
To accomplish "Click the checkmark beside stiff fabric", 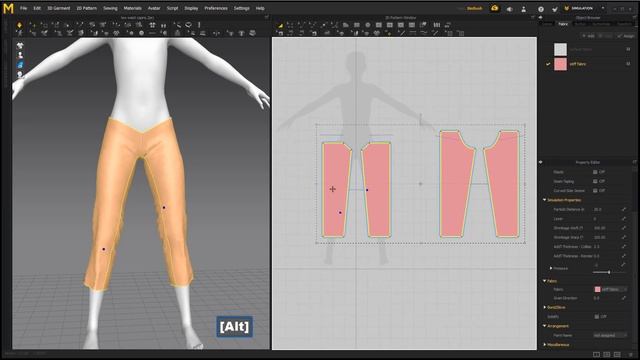I will coord(548,64).
